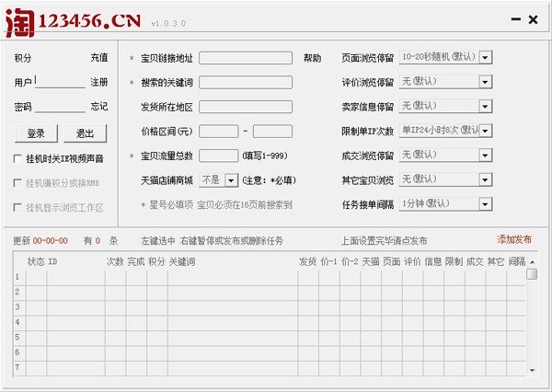This screenshot has height=392, width=552.
Task: Click the 成交 column header
Action: pyautogui.click(x=475, y=261)
